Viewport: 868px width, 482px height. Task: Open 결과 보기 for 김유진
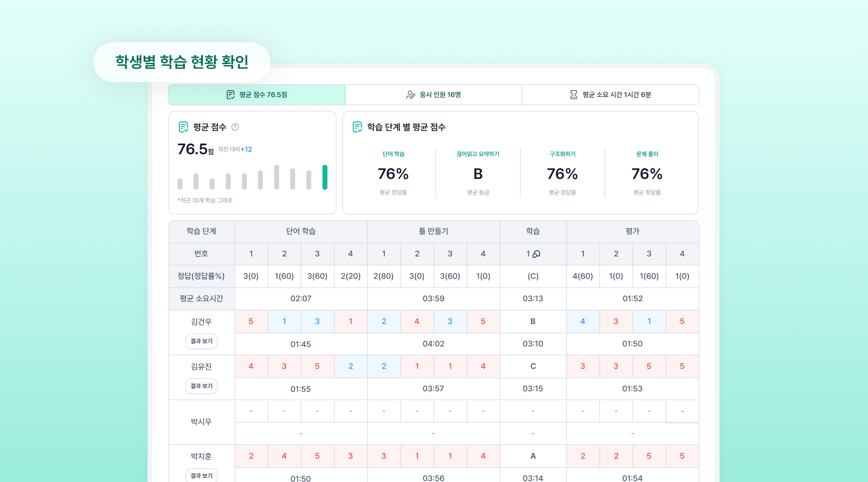(x=202, y=386)
